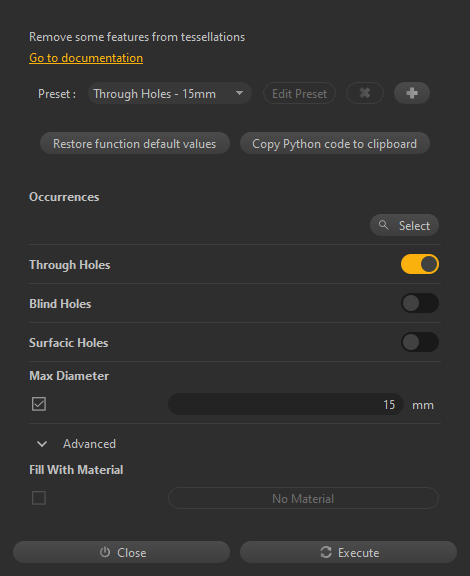
Task: Turn off the Through Holes switch
Action: (x=420, y=264)
